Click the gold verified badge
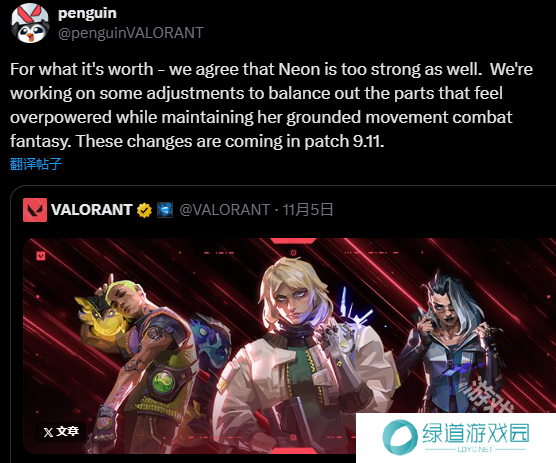556x463 pixels. [144, 210]
